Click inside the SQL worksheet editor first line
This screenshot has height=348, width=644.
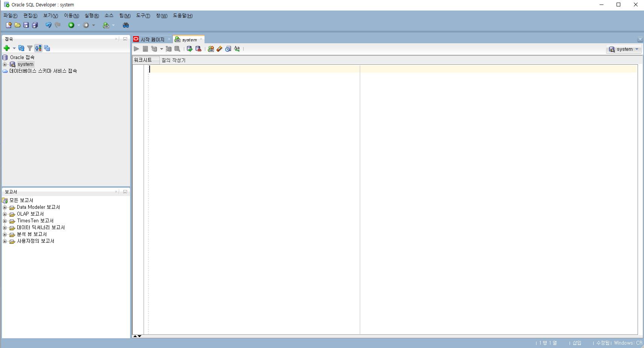(x=393, y=69)
